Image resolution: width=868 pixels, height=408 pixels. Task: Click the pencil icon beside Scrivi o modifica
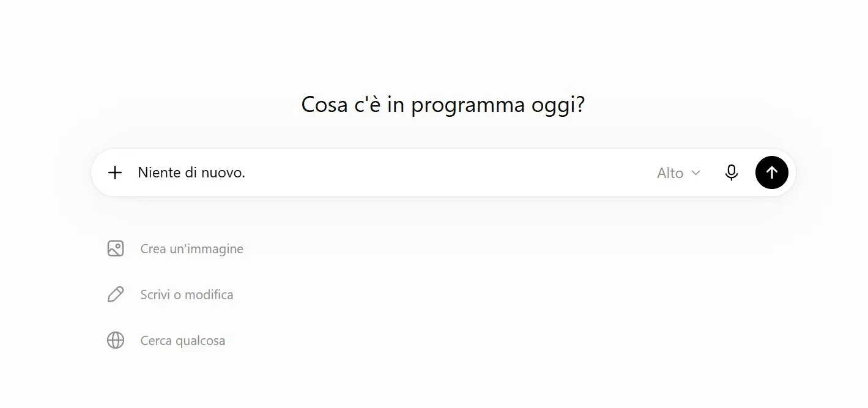pos(116,294)
